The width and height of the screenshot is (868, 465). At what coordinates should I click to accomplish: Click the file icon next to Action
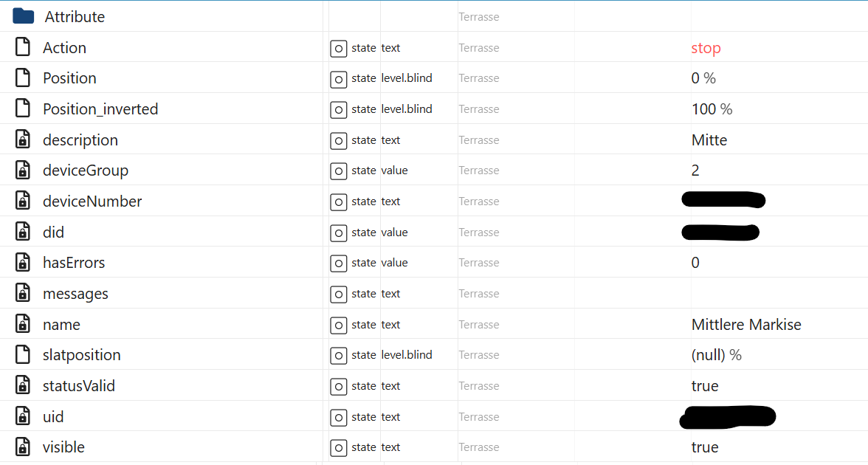pyautogui.click(x=24, y=47)
